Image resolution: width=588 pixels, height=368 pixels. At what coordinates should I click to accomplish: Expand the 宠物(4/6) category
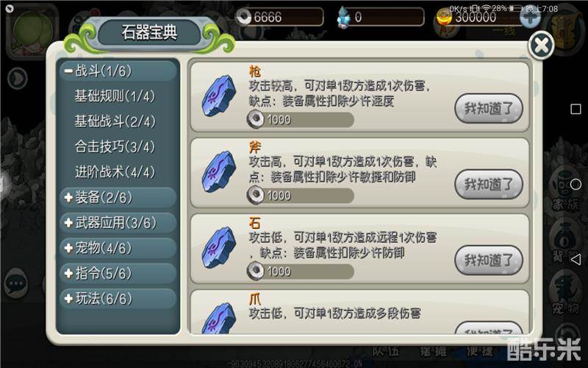tap(118, 248)
